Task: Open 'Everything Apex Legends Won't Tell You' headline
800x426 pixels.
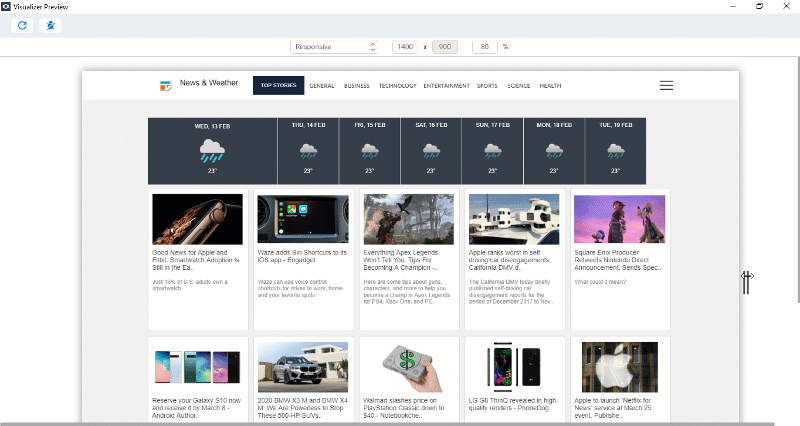Action: click(401, 260)
